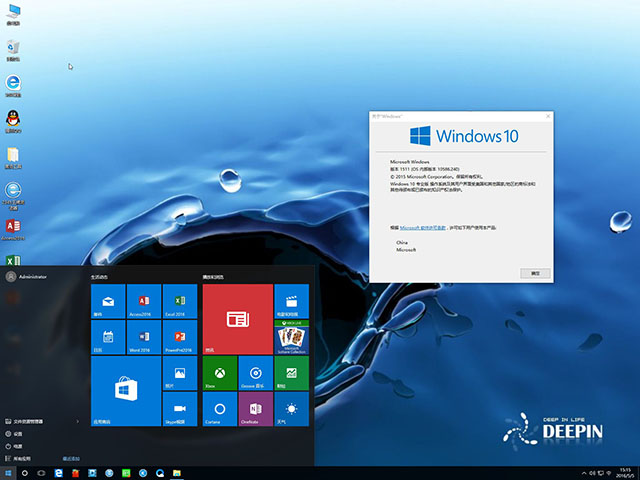640x480 pixels.
Task: Click the Windows Start button on taskbar
Action: (9, 472)
